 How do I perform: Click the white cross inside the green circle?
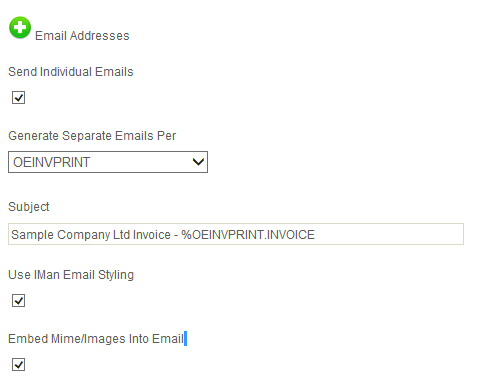click(20, 27)
